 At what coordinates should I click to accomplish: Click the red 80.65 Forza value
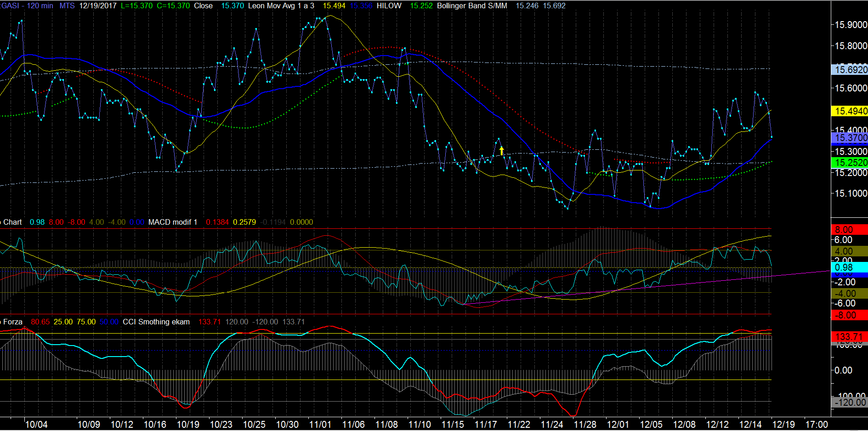(40, 322)
